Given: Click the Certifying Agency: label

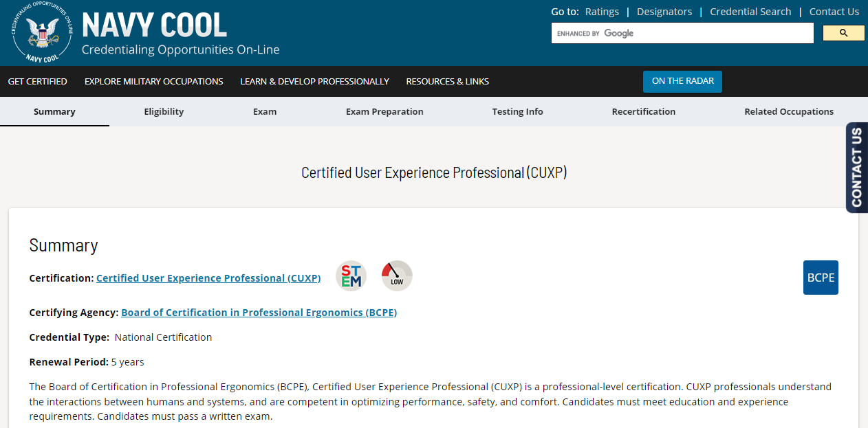Looking at the screenshot, I should [x=74, y=313].
